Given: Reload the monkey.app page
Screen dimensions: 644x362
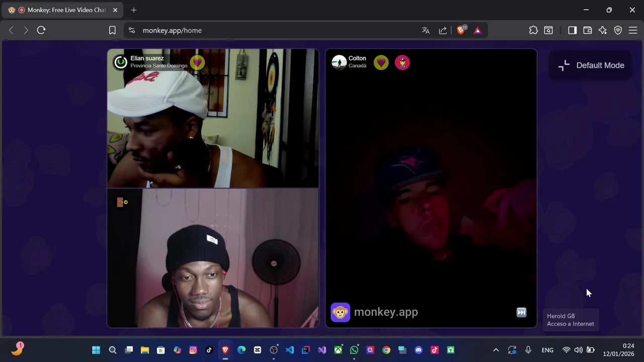Looking at the screenshot, I should (41, 30).
